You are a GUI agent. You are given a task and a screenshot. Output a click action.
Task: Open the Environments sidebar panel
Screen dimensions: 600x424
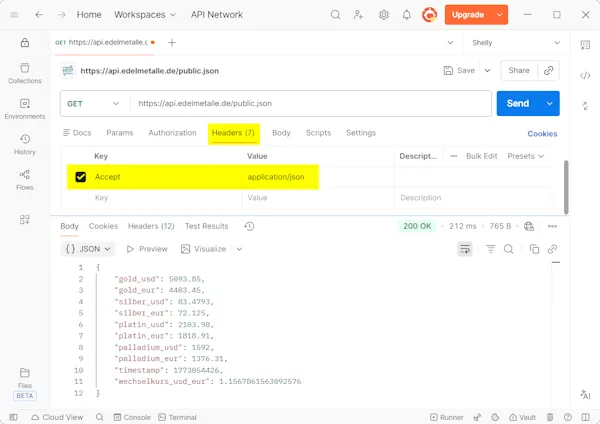tap(24, 108)
